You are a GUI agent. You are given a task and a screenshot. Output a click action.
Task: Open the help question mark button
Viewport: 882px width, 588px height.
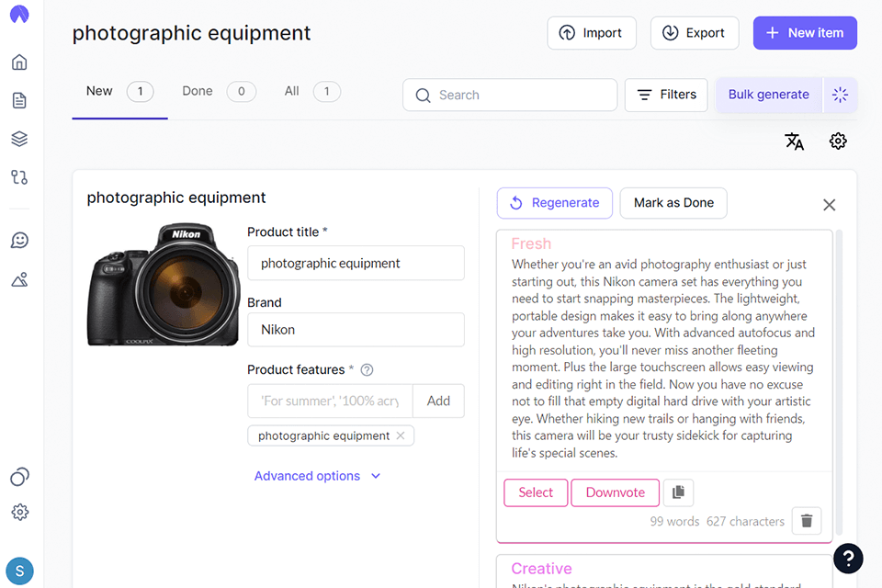pos(848,558)
